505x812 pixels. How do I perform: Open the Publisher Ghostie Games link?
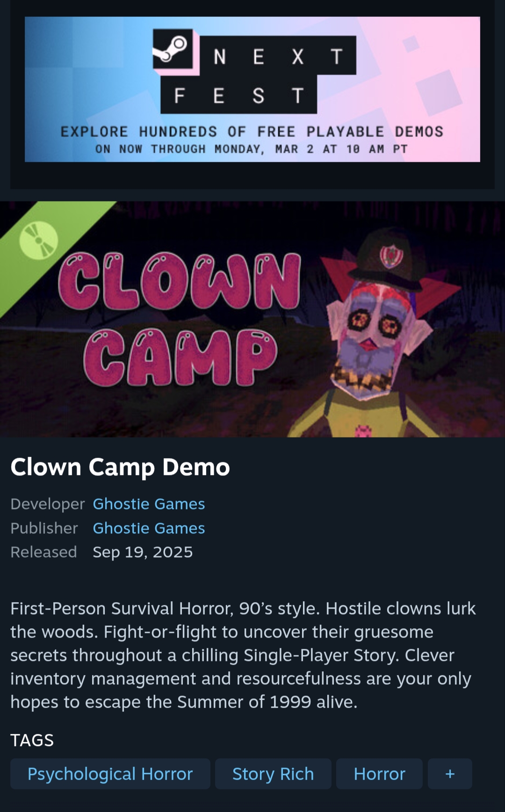(x=149, y=528)
